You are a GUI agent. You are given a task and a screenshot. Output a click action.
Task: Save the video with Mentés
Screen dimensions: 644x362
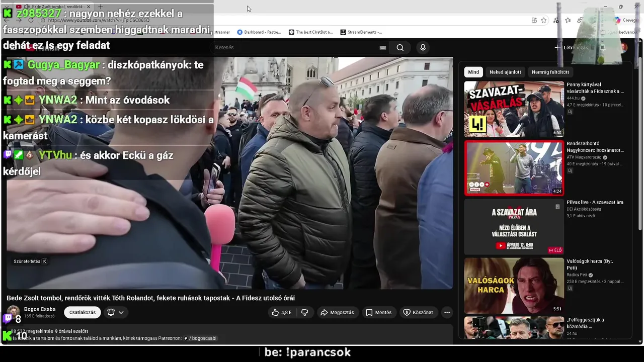[x=378, y=312]
